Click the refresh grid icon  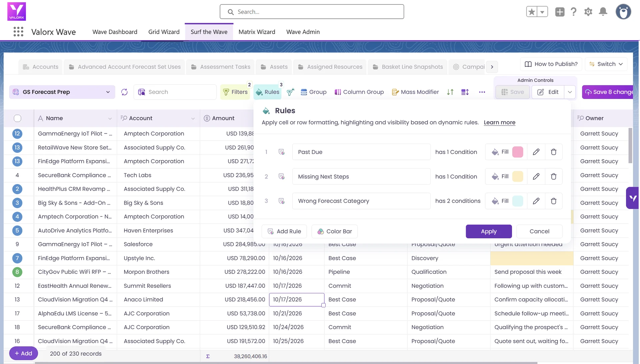(x=124, y=92)
